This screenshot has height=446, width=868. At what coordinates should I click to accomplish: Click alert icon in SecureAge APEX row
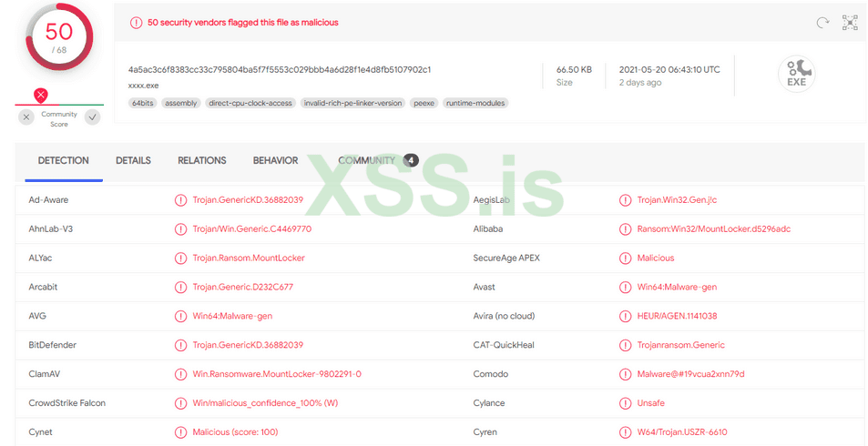(x=625, y=258)
